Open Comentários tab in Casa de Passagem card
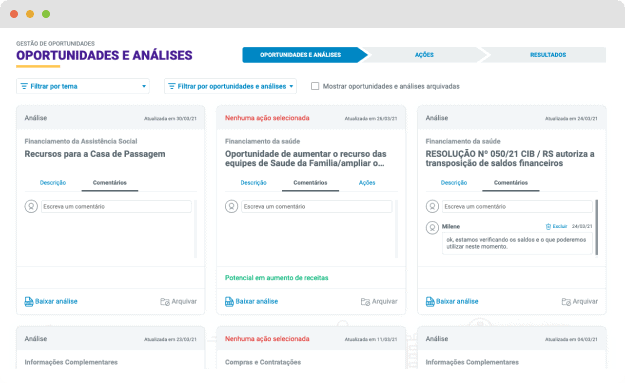This screenshot has height=383, width=625. click(x=110, y=183)
